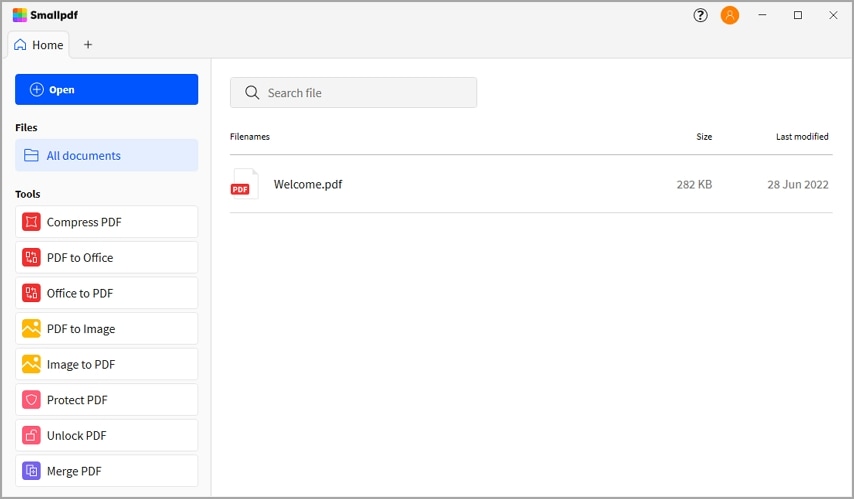
Task: Click the Compress PDF tool icon
Action: (31, 222)
